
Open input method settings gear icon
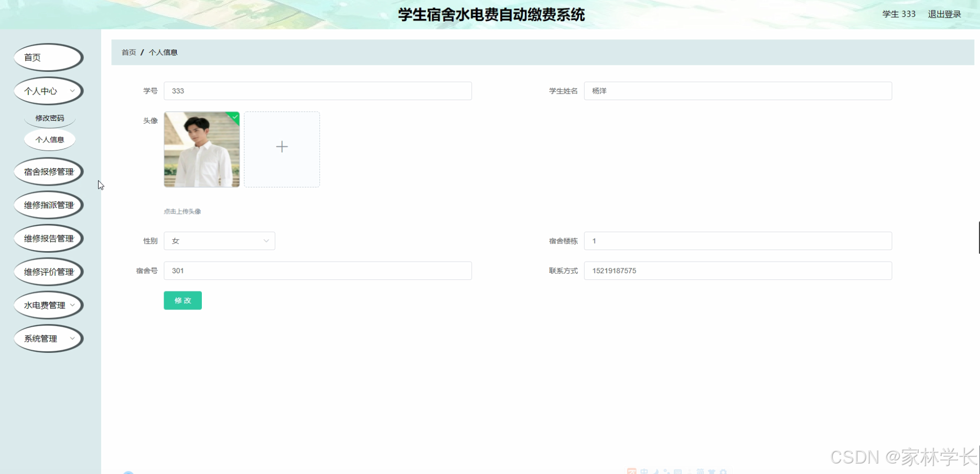(x=724, y=471)
